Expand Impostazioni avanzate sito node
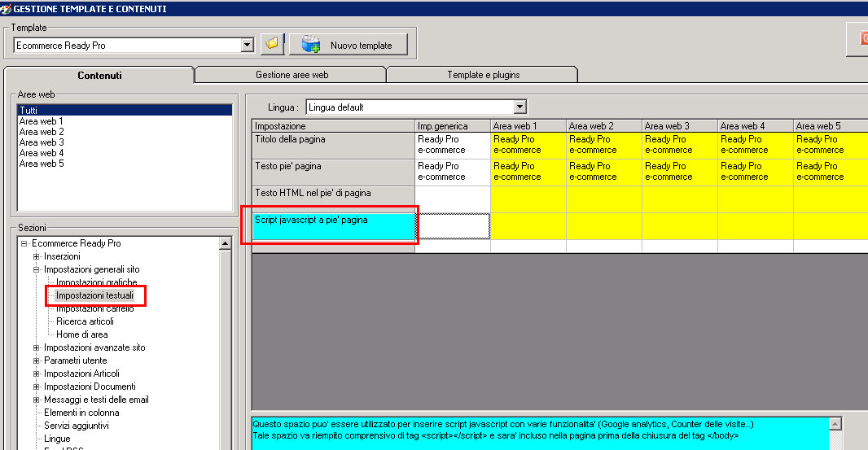 [36, 347]
